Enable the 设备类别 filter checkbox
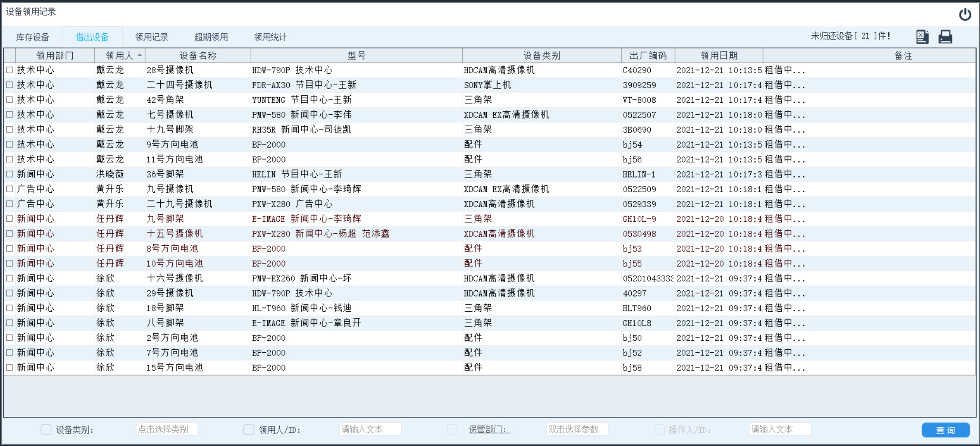The width and height of the screenshot is (980, 446). coord(46,430)
